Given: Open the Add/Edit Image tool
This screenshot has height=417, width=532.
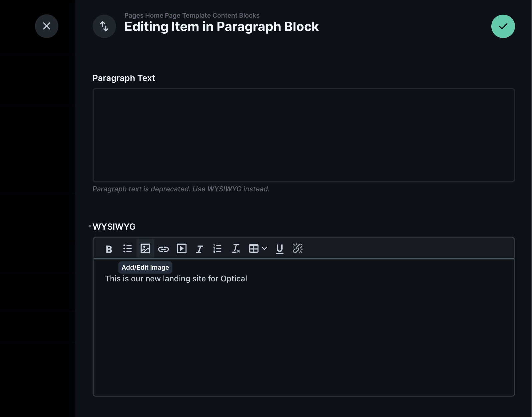Looking at the screenshot, I should tap(145, 248).
